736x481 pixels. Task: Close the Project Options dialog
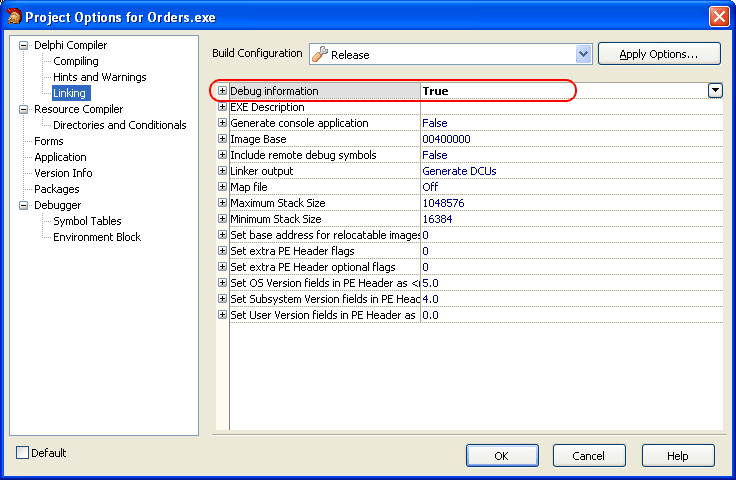click(x=718, y=17)
